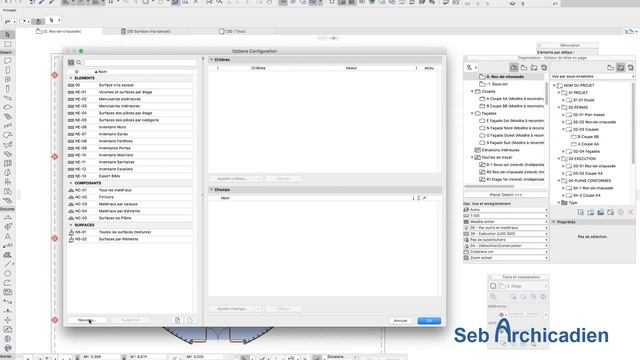
Task: Collapse the ELEMENTS group
Action: point(71,78)
